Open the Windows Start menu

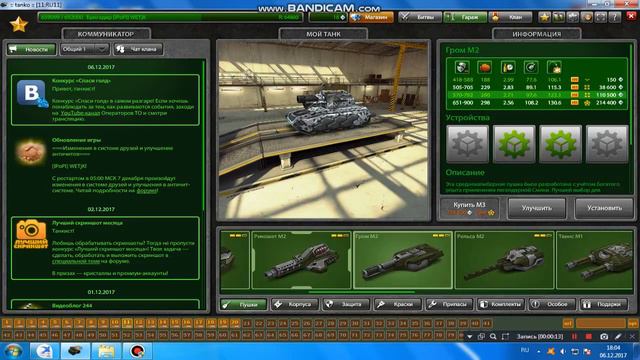pyautogui.click(x=13, y=351)
